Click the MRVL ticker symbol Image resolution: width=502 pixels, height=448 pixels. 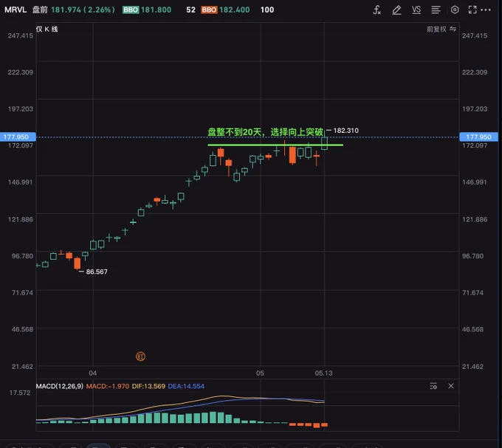click(16, 10)
